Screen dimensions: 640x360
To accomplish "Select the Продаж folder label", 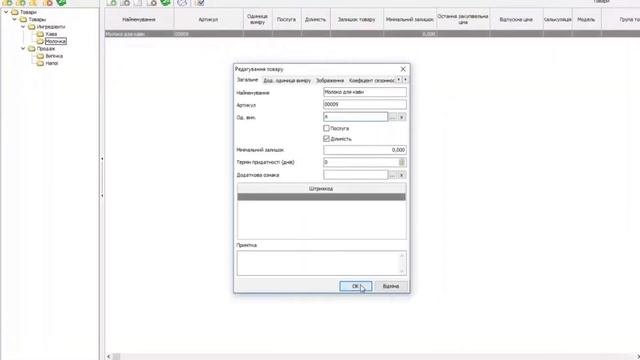I will (46, 49).
